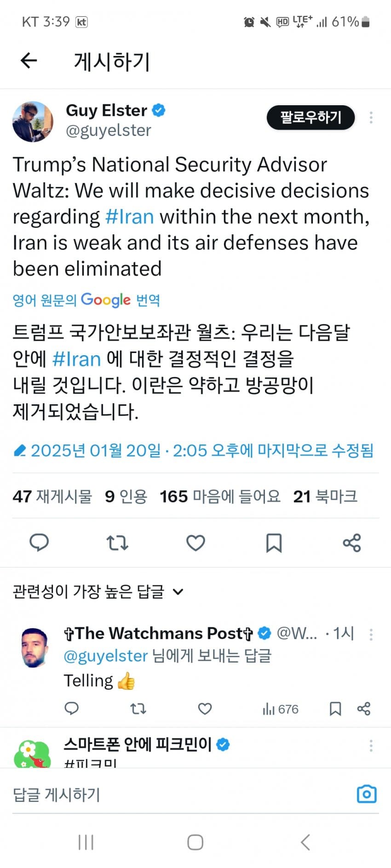
Task: Open the 영어 원문의 Google 번역 link
Action: pos(86,300)
